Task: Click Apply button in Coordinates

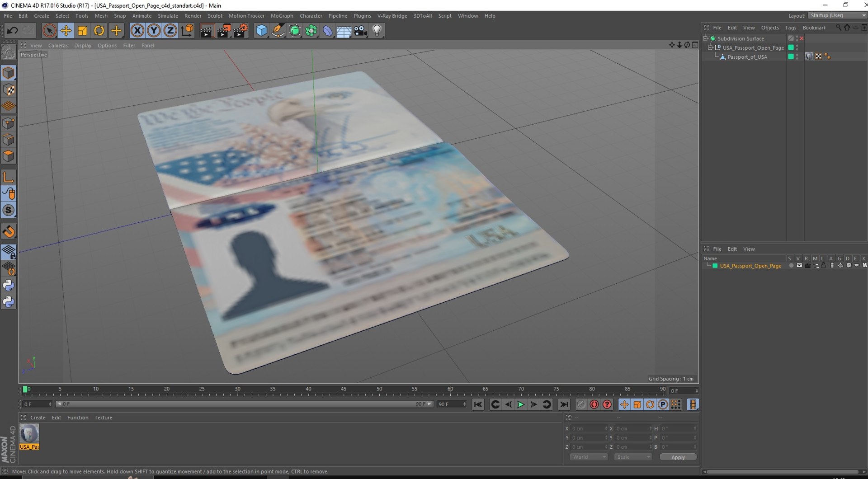Action: tap(678, 457)
